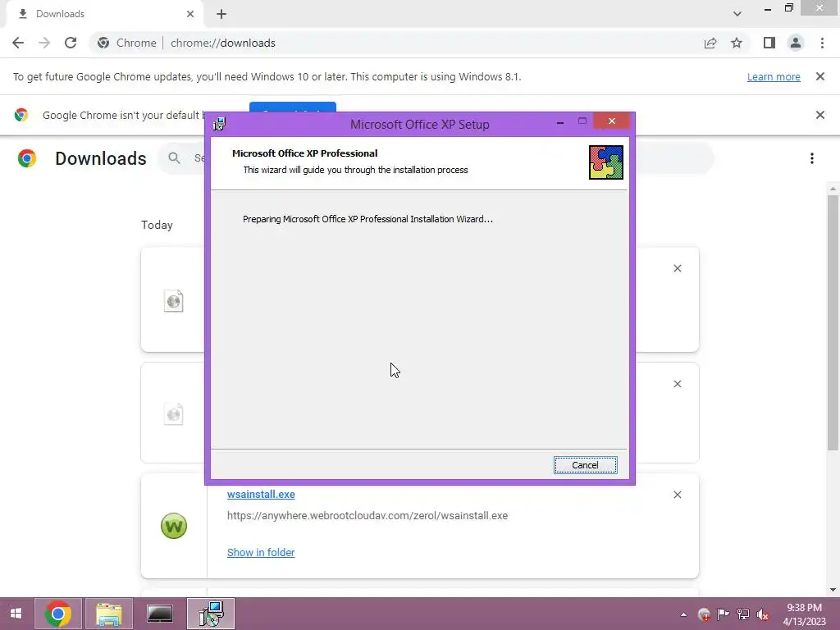Open the black screen app in taskbar
The image size is (840, 630).
tap(160, 614)
